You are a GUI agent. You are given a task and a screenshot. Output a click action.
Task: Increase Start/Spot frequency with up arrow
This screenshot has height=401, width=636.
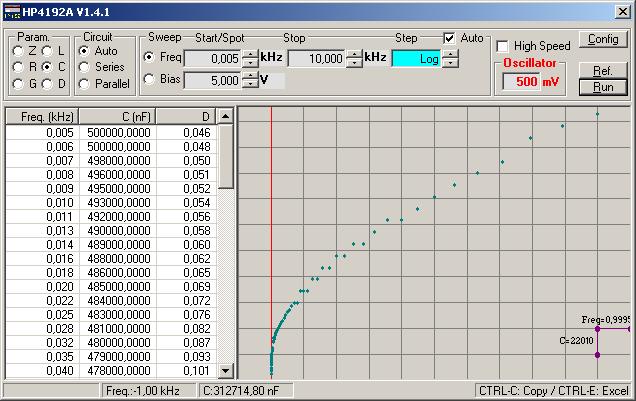[x=250, y=55]
